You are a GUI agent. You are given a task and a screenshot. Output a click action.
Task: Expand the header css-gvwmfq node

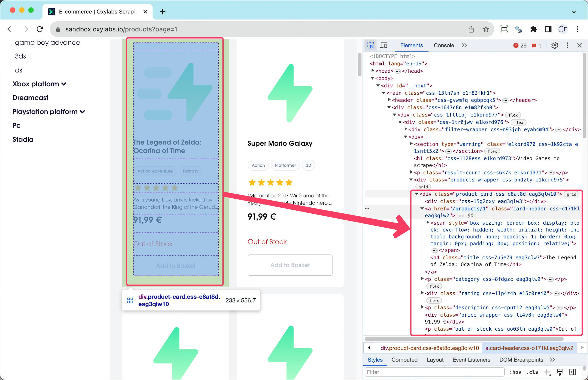[x=389, y=100]
